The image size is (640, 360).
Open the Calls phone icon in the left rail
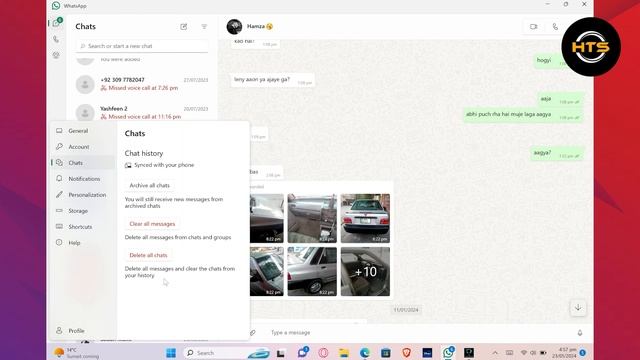56,39
